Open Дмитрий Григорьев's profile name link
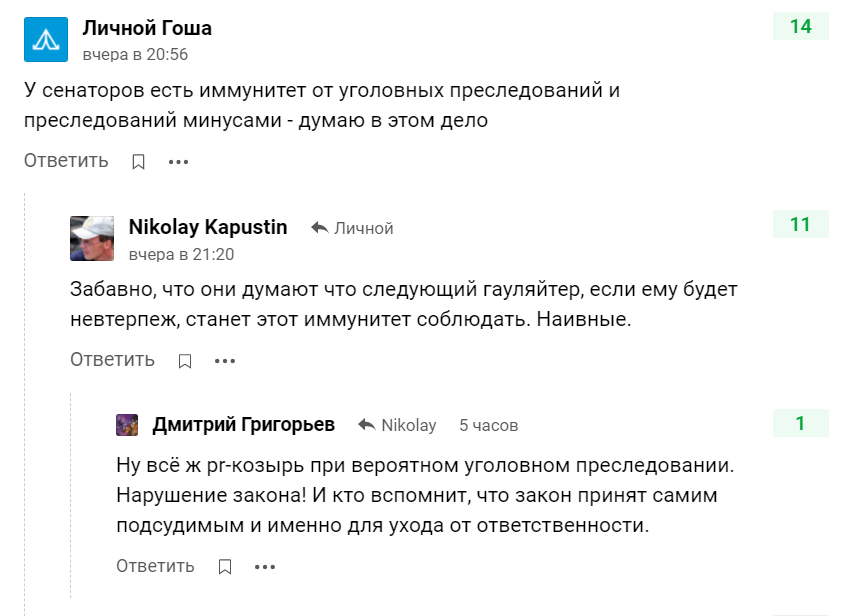Image resolution: width=845 pixels, height=616 pixels. point(244,425)
